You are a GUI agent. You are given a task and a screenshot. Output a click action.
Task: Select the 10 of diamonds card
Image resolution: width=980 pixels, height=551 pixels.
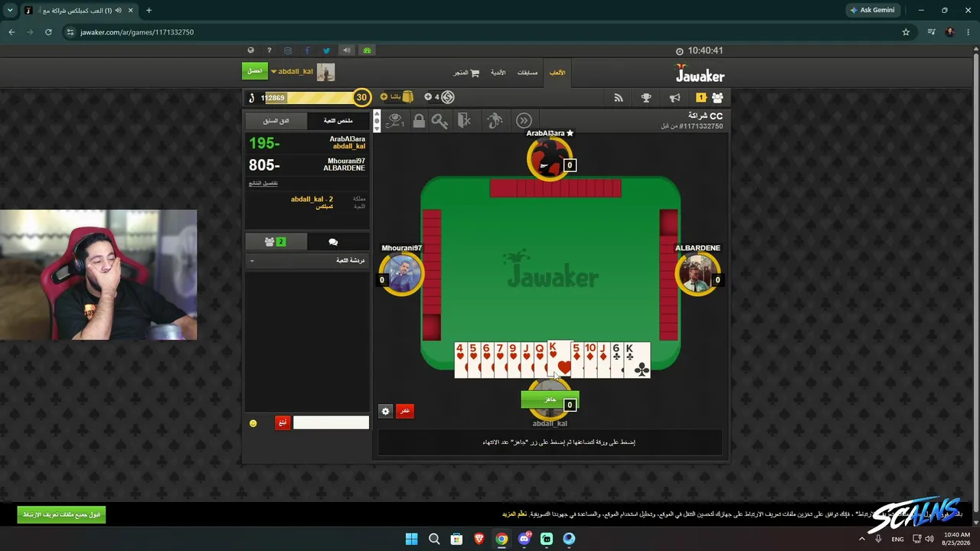590,360
